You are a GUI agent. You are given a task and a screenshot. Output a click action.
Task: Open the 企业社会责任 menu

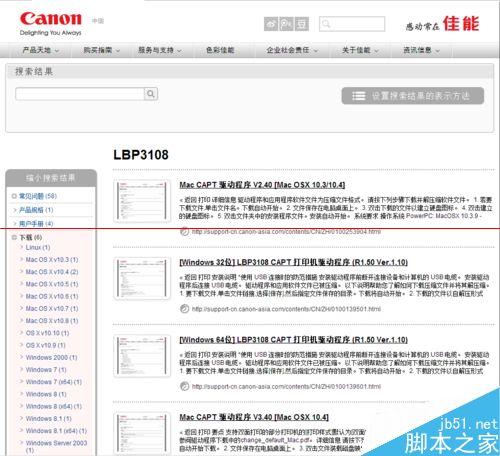coord(292,50)
